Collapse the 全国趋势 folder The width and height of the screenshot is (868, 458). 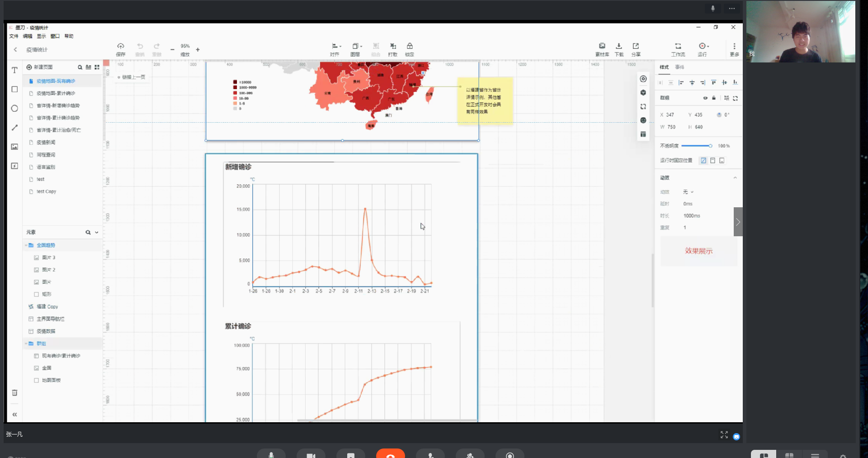[x=26, y=245]
